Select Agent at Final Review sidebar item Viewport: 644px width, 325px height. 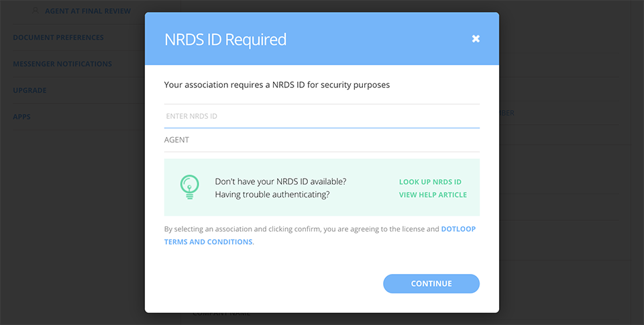coord(87,11)
